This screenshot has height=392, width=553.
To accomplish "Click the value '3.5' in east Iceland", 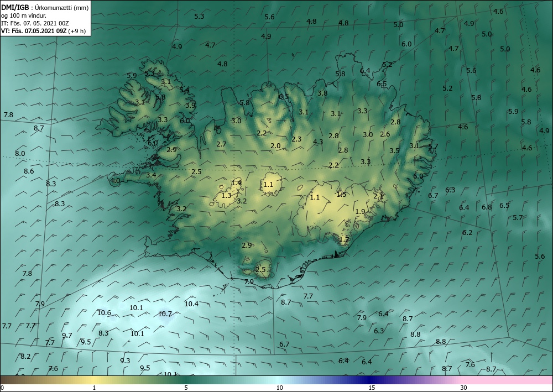I will pos(394,151).
